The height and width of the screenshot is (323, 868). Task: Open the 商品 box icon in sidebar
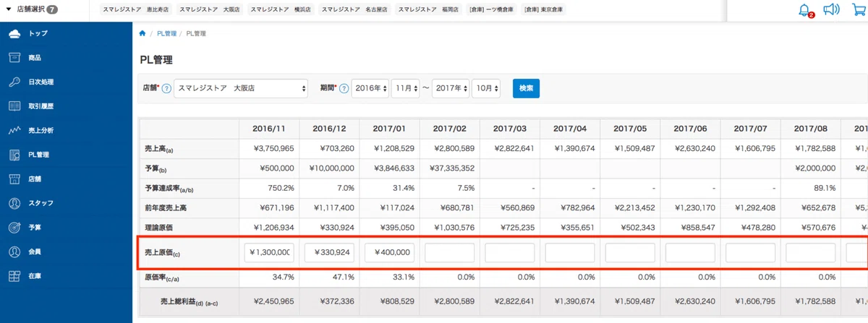point(14,58)
